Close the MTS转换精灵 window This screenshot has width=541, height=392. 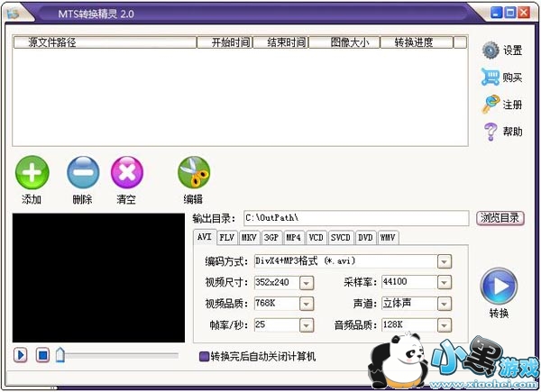(523, 13)
